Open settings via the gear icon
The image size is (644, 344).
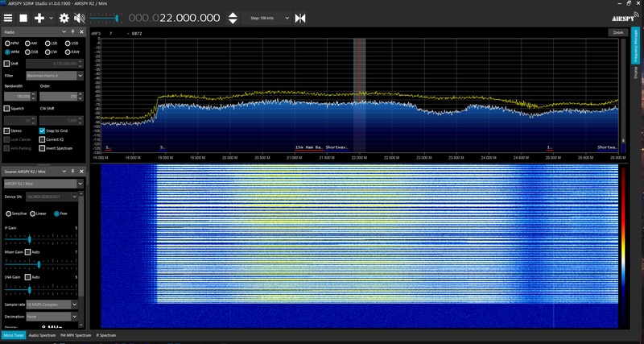(x=64, y=17)
